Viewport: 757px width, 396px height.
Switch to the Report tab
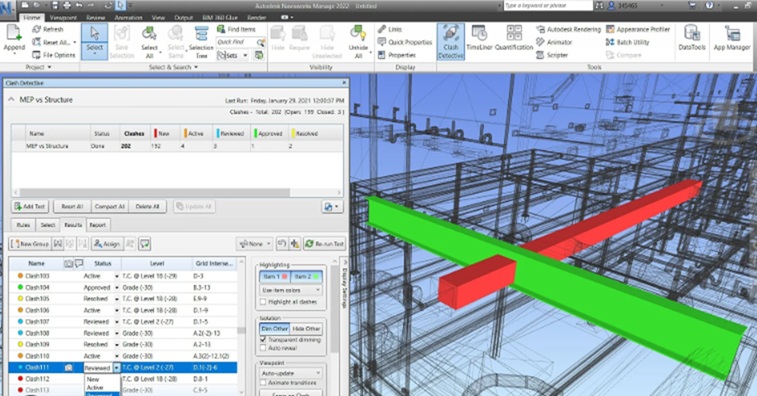pos(98,225)
